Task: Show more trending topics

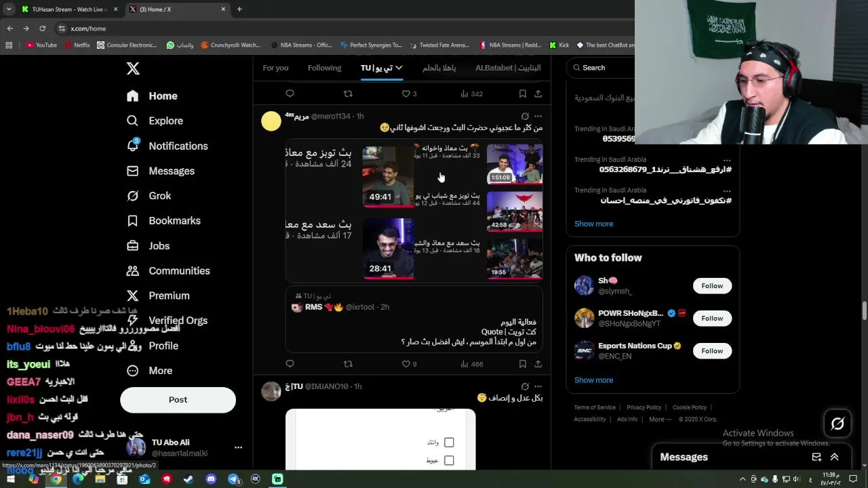Action: pyautogui.click(x=593, y=224)
